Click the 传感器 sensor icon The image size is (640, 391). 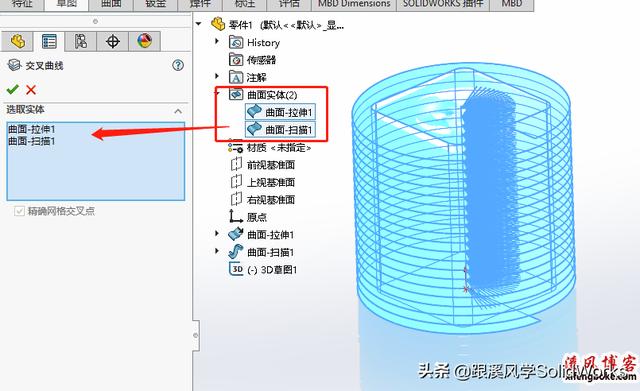coord(236,60)
